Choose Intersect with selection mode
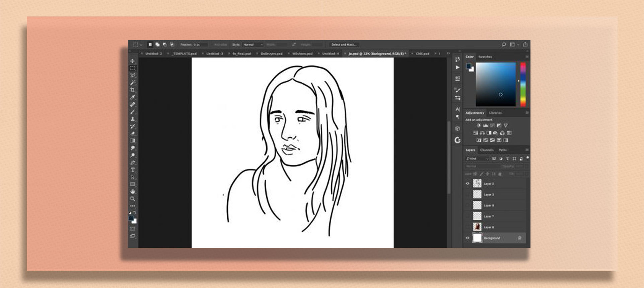The height and width of the screenshot is (288, 644). tap(172, 44)
